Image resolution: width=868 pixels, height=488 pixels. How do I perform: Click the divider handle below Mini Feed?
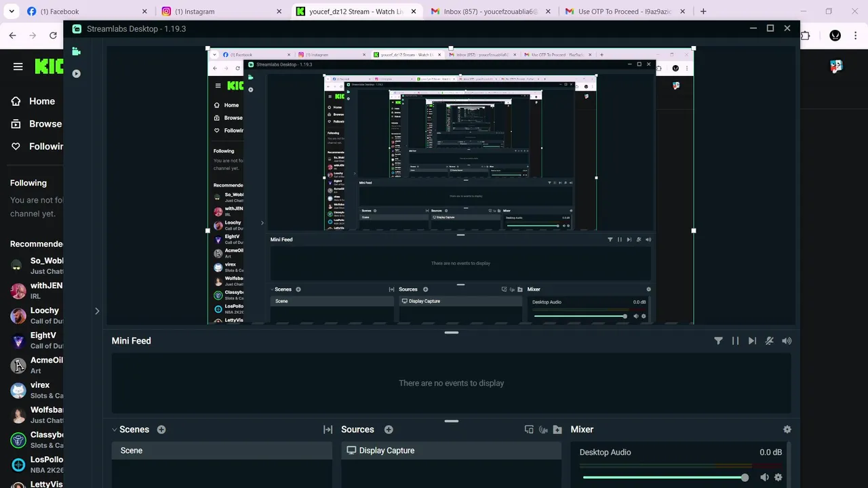pyautogui.click(x=451, y=422)
